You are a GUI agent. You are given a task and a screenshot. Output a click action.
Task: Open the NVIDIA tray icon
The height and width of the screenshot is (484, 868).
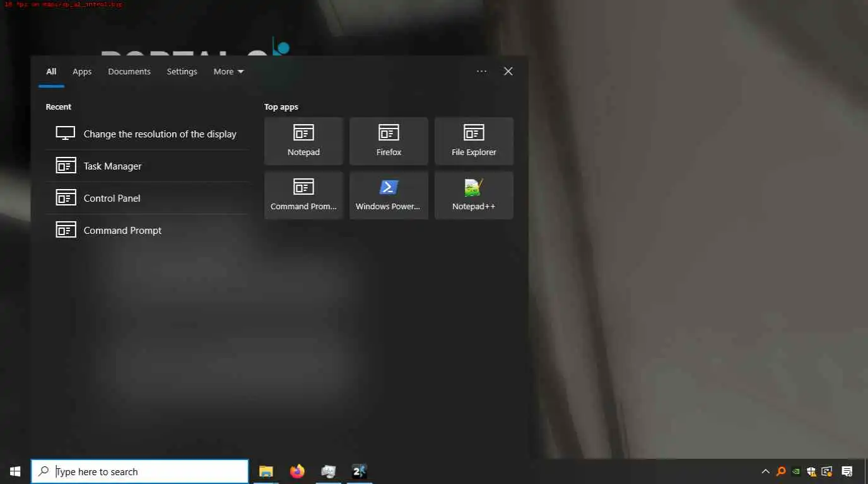(796, 471)
